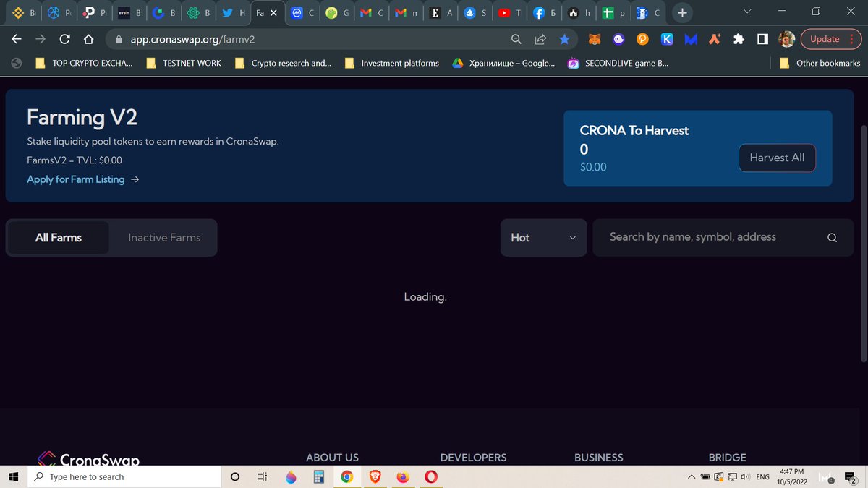Screen dimensions: 868x488
Task: Change ENG input language
Action: (762, 477)
